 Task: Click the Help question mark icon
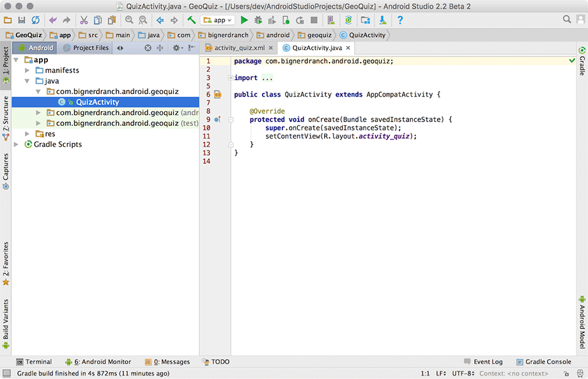coord(399,20)
